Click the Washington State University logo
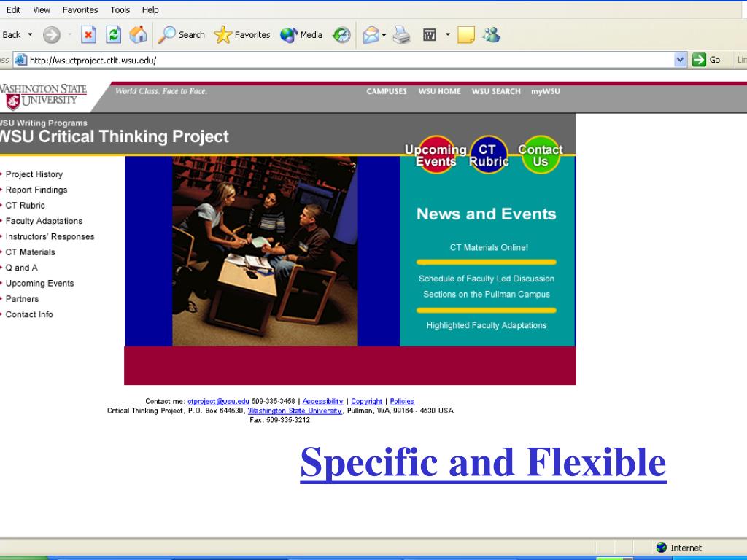The width and height of the screenshot is (747, 560). point(43,97)
